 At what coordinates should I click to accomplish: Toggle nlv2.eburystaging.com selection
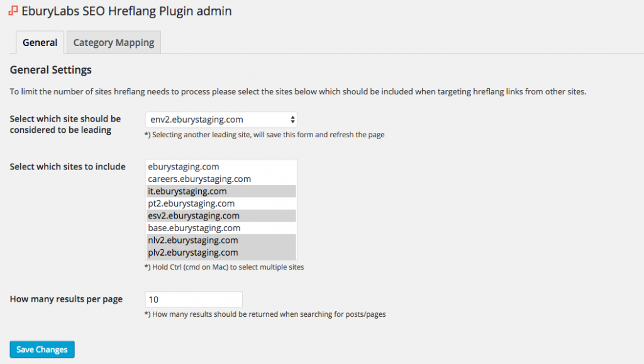221,240
